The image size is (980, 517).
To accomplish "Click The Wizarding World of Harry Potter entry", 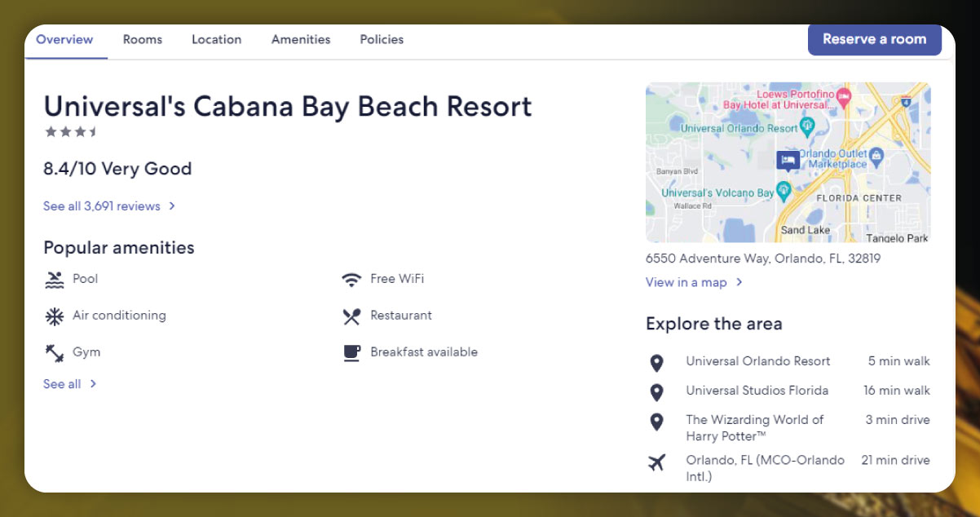I will pos(755,427).
